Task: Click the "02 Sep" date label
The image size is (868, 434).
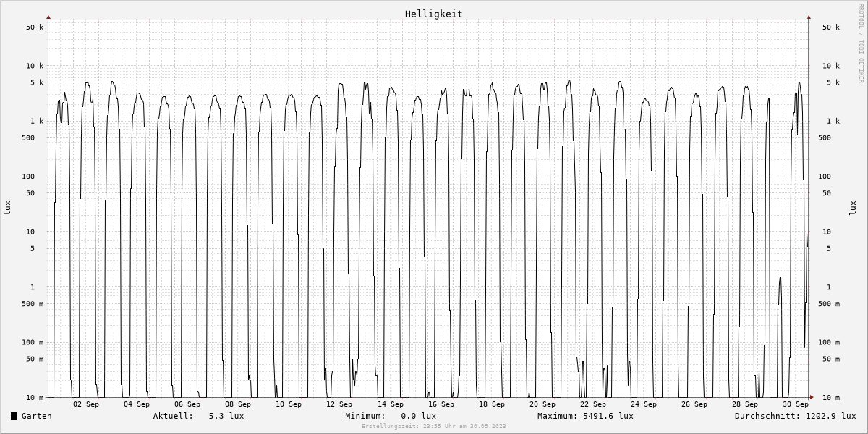Action: click(x=86, y=404)
